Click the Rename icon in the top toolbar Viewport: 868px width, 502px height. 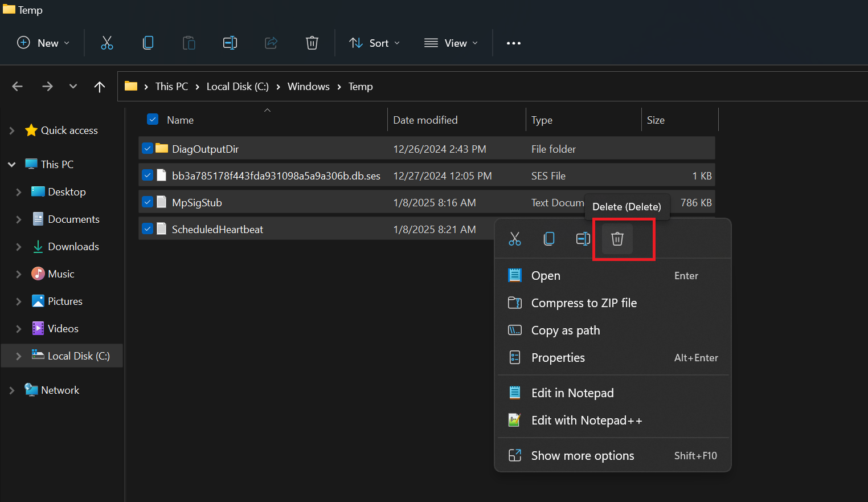(230, 43)
